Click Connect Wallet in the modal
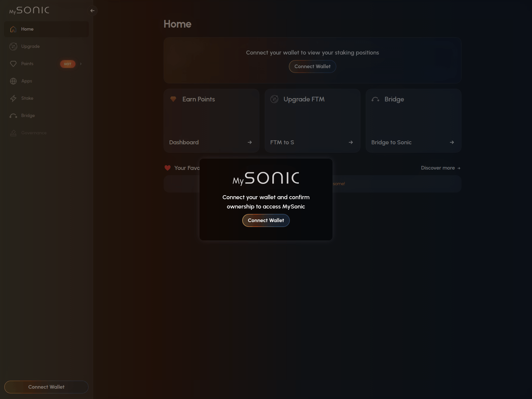The height and width of the screenshot is (399, 532). [266, 220]
